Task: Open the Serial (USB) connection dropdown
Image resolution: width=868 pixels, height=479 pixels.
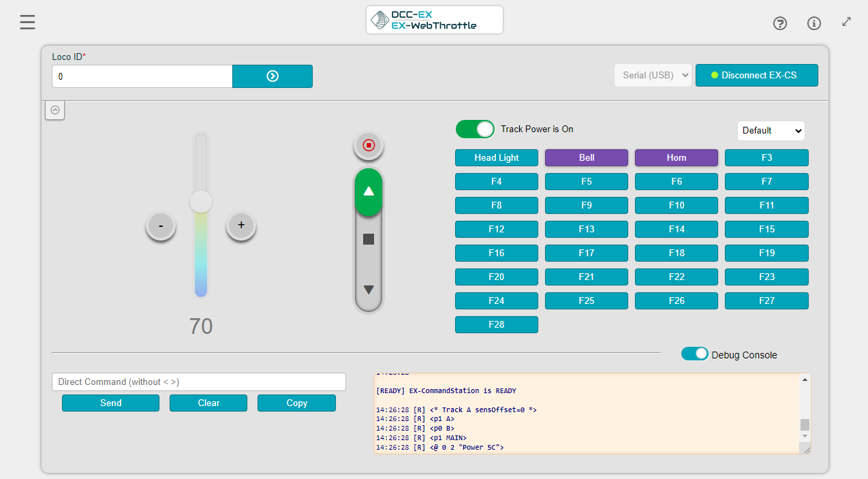Action: click(x=653, y=75)
